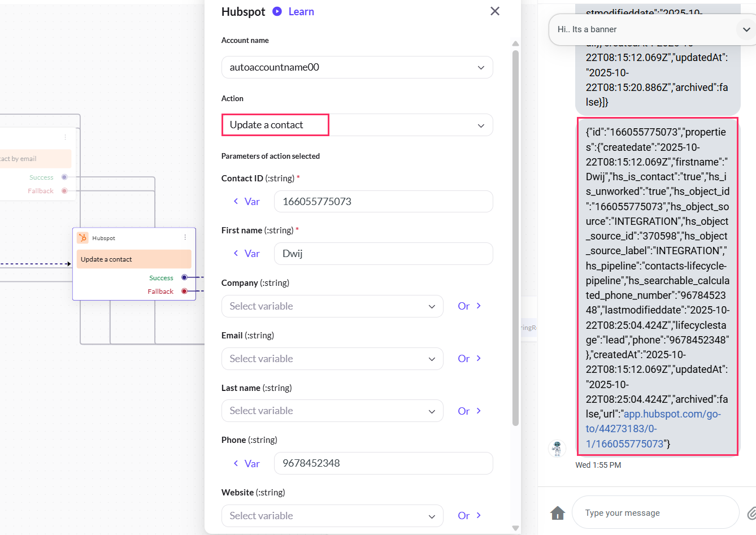The height and width of the screenshot is (535, 756).
Task: Click the Type your message field
Action: [x=655, y=513]
